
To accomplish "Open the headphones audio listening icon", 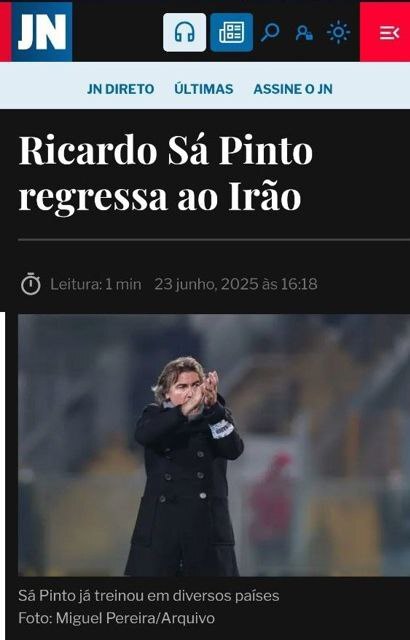I will click(x=184, y=32).
